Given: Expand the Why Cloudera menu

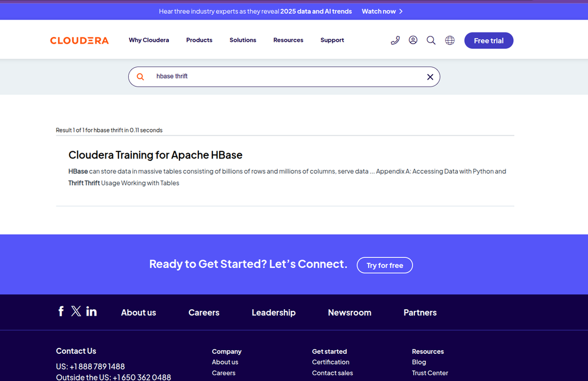Looking at the screenshot, I should 149,40.
